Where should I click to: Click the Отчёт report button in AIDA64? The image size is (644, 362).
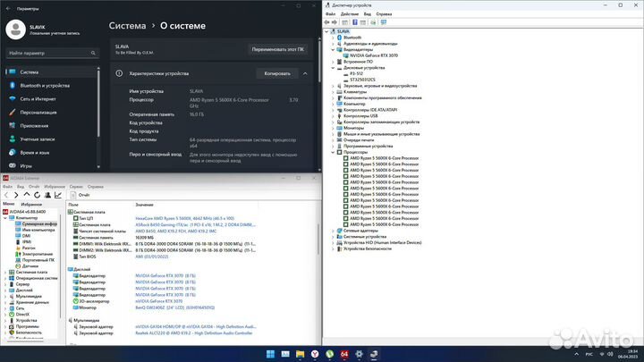(80, 195)
